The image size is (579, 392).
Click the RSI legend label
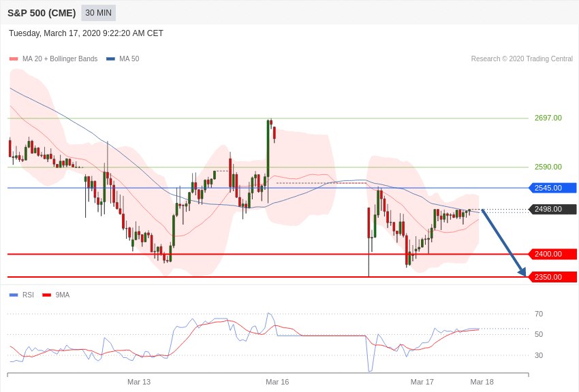28,295
